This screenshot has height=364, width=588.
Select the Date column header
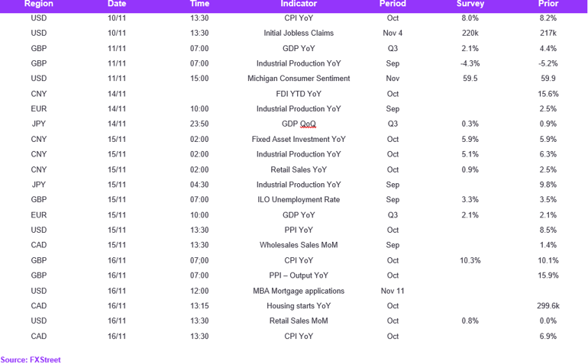[x=117, y=4]
